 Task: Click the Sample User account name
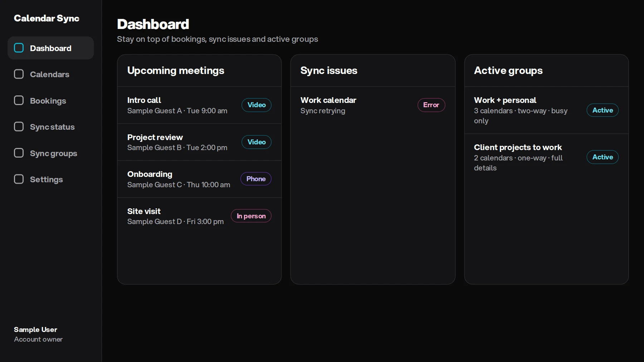[x=35, y=329]
